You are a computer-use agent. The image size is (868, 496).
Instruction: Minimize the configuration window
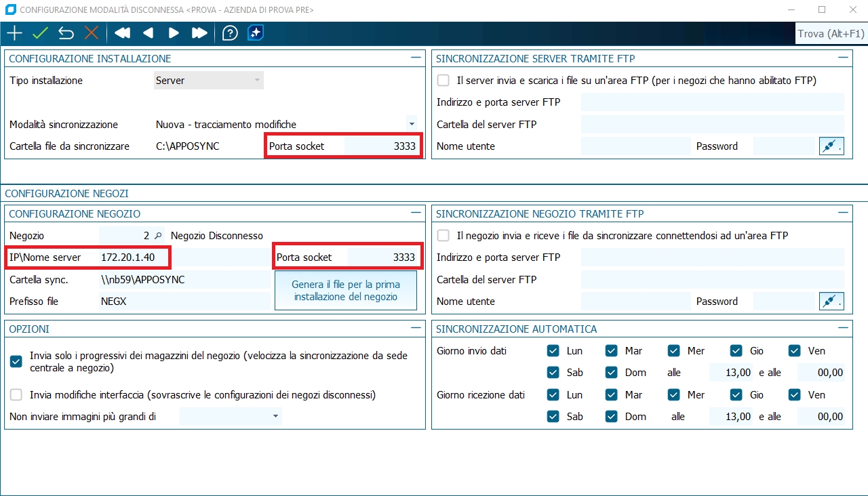791,10
